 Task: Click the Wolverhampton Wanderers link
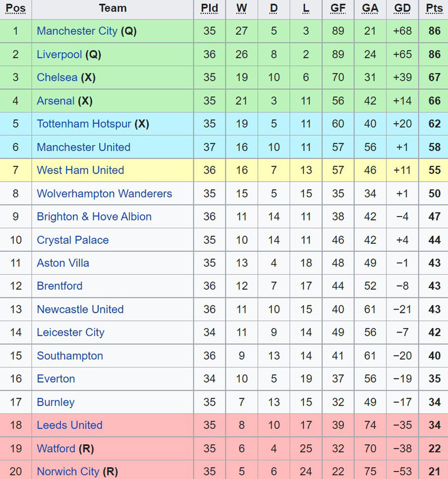[104, 194]
